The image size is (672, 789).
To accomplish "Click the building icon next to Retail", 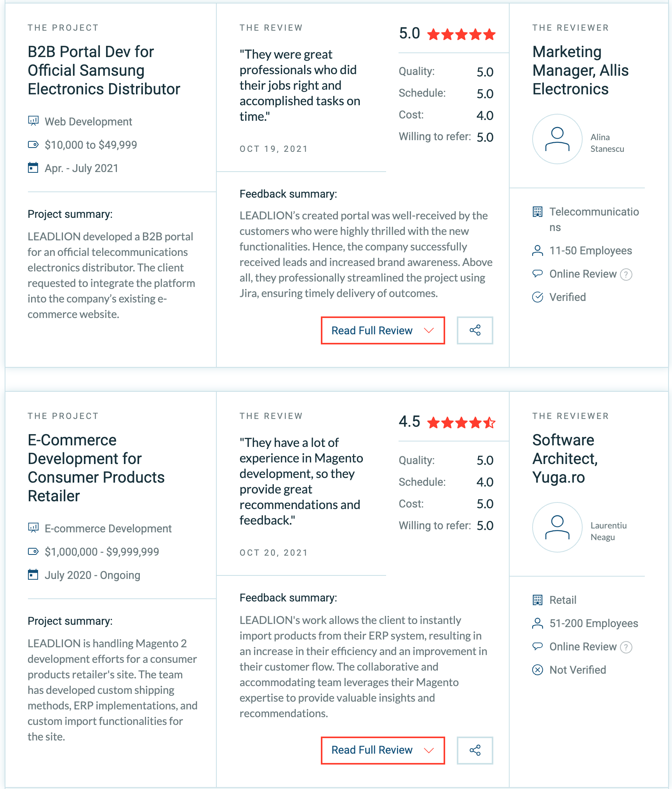I will pyautogui.click(x=538, y=600).
